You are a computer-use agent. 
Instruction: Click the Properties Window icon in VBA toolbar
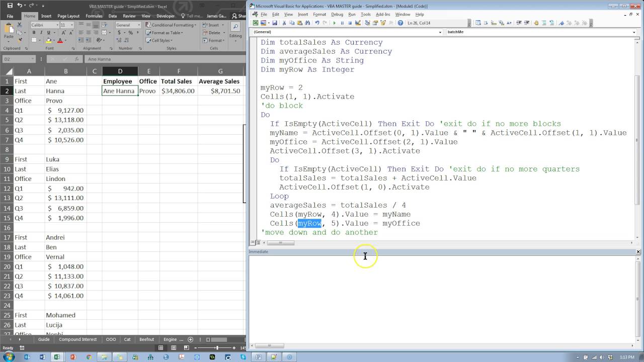point(375,23)
